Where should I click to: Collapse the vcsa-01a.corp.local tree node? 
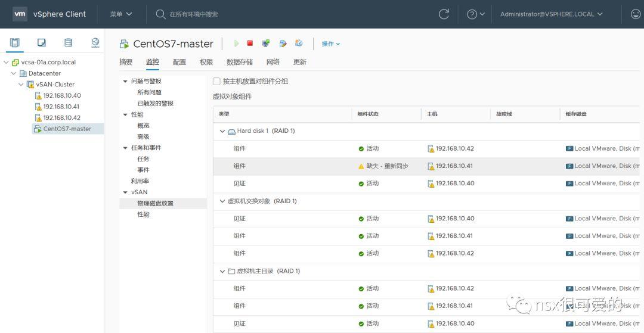[6, 63]
